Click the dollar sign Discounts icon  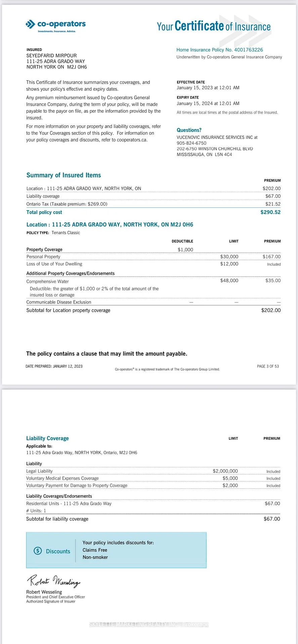point(38,551)
